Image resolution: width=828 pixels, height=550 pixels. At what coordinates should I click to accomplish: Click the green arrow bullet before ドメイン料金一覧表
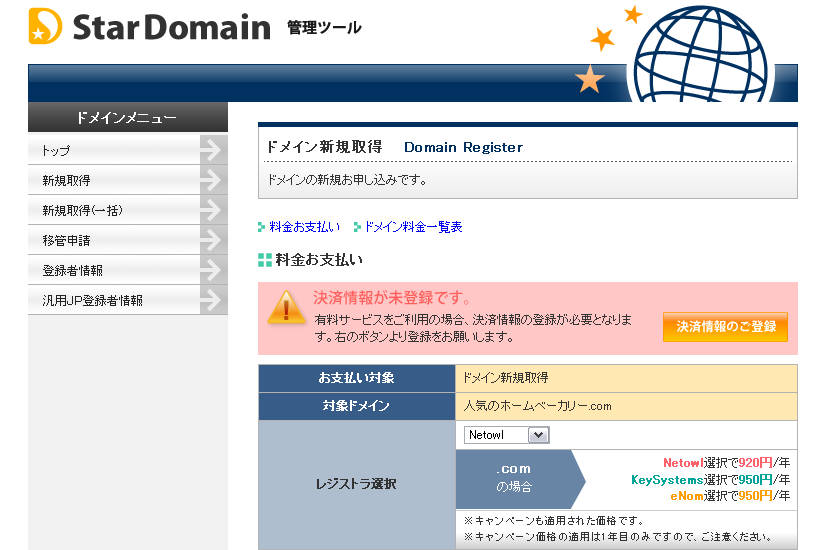[357, 227]
